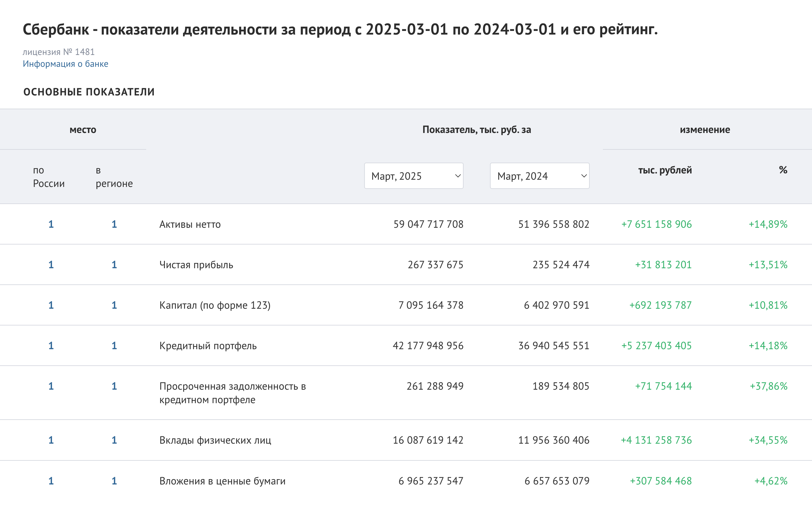Select 'Просроченная задолженность в кредитном портфеле' label
The height and width of the screenshot is (520, 812).
pos(233,393)
